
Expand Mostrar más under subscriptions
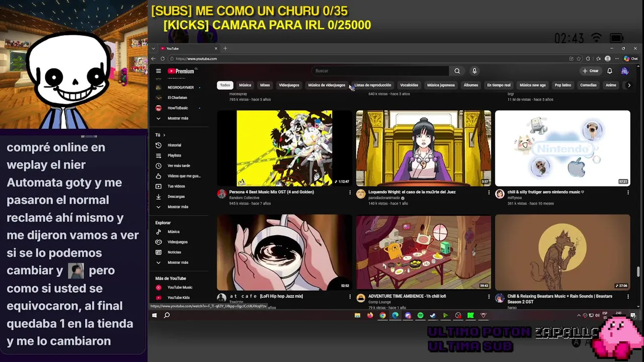tap(179, 118)
